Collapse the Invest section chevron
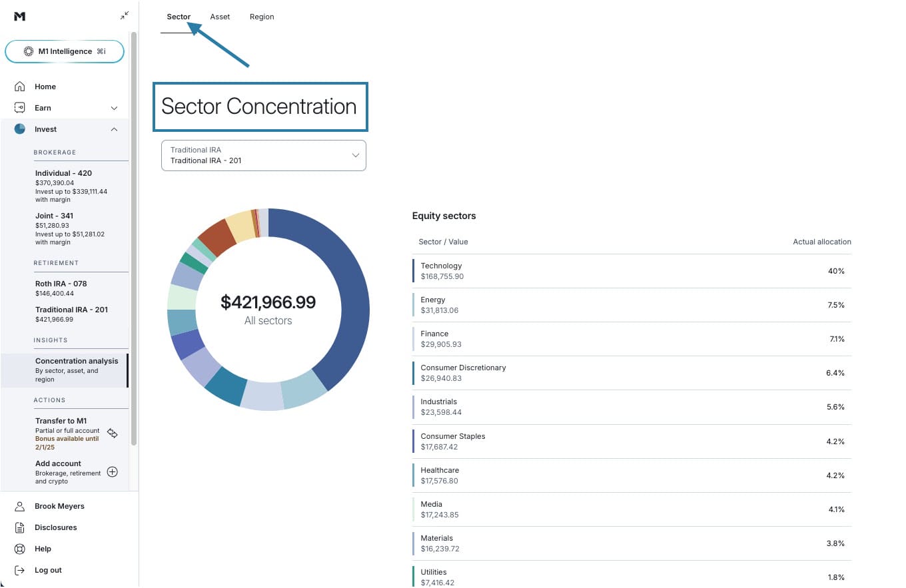Viewport: 906px width, 588px height. click(x=114, y=129)
